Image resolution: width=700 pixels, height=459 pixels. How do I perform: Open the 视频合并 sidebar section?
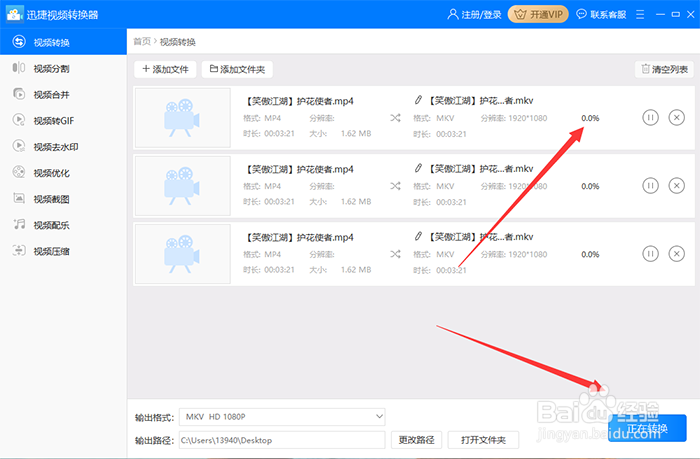point(63,94)
